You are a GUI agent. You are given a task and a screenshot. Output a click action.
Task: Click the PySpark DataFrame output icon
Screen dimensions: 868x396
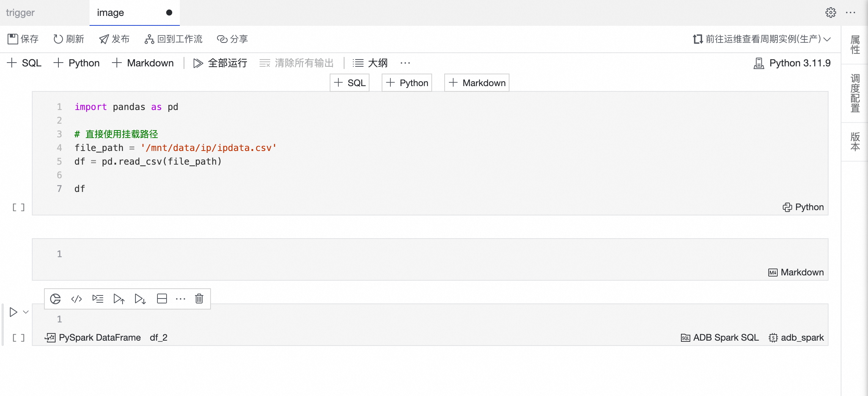click(50, 338)
